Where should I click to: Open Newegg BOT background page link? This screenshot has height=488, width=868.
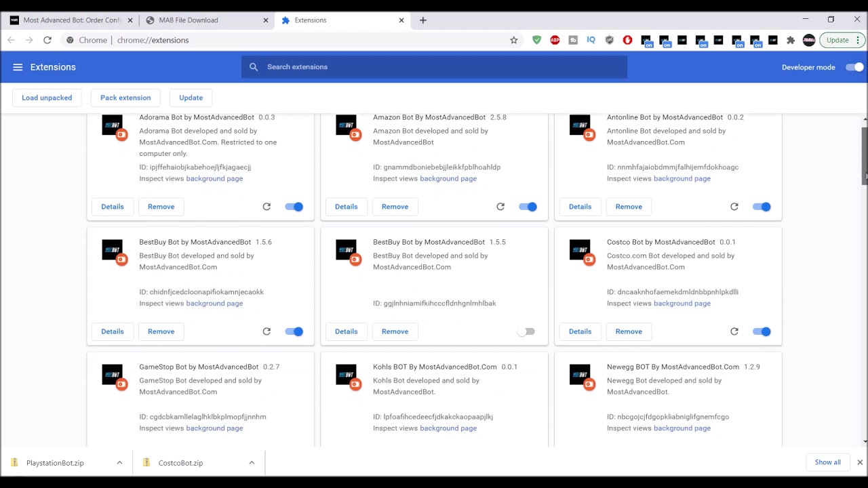coord(682,428)
